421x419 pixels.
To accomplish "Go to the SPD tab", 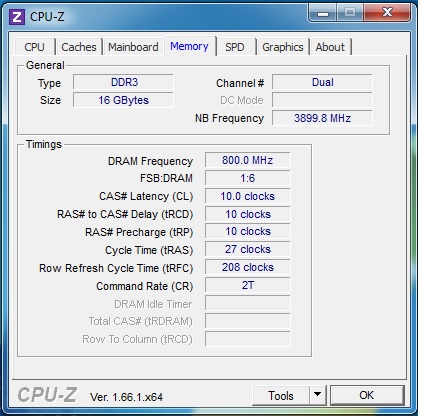I will [x=235, y=47].
